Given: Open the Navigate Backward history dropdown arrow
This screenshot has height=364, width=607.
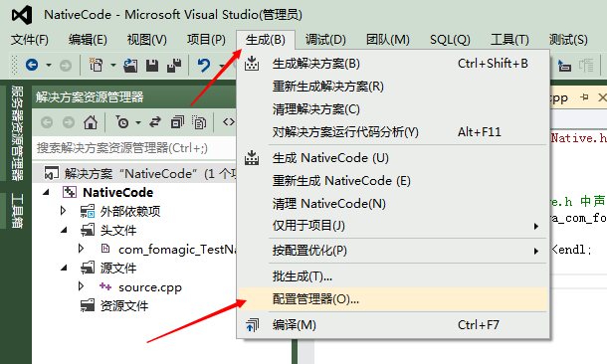Looking at the screenshot, I should click(49, 65).
